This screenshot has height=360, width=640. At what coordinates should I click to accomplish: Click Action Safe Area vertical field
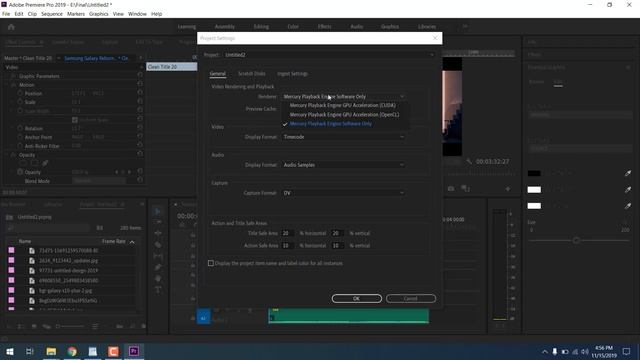337,246
